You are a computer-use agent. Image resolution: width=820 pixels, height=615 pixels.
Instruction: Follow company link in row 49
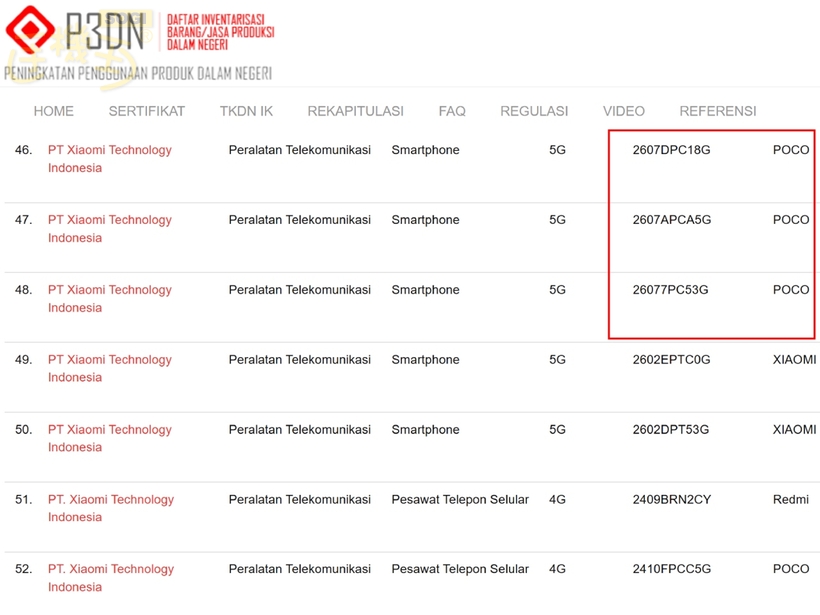click(x=110, y=368)
